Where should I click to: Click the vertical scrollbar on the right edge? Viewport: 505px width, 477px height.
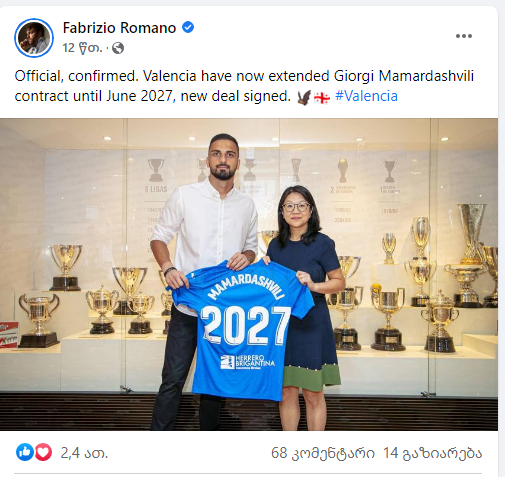coord(502,238)
